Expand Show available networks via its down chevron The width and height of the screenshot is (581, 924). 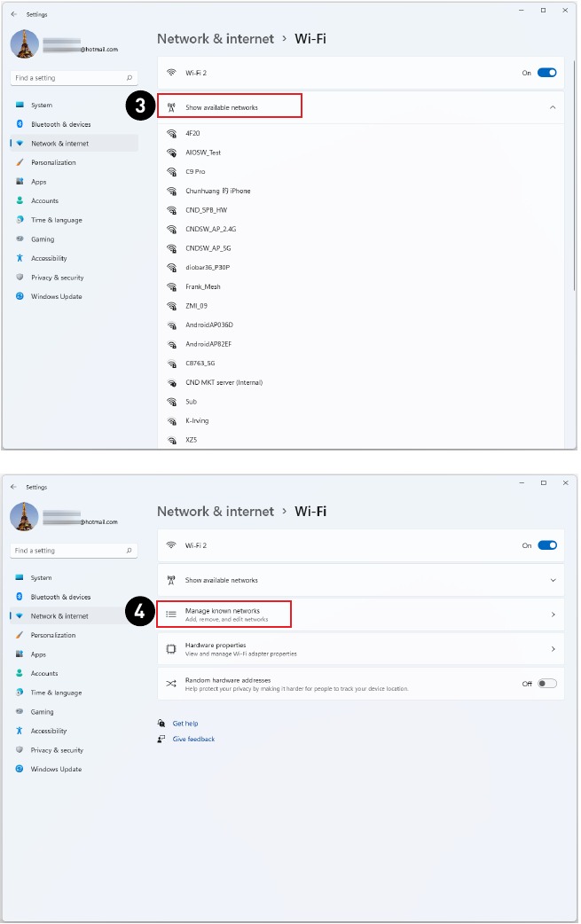click(x=553, y=580)
